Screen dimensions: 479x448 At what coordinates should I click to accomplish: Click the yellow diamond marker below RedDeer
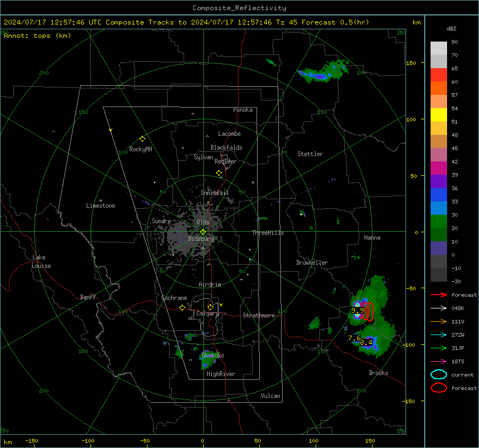click(219, 173)
